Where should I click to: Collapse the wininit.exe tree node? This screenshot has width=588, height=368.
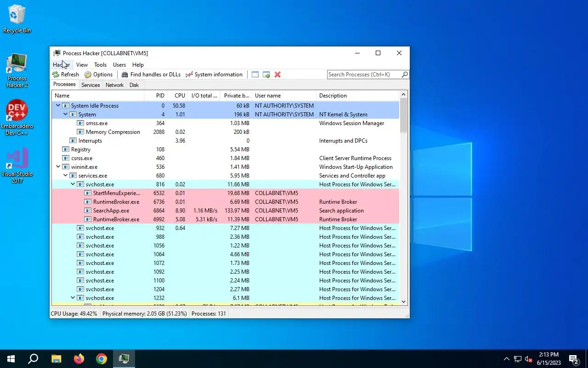[x=58, y=167]
